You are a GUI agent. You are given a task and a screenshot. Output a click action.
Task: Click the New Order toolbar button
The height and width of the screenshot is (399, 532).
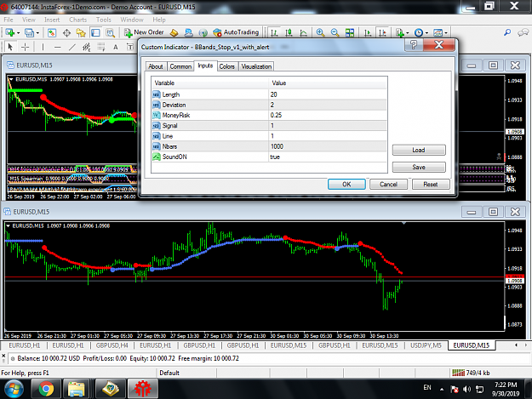(x=144, y=32)
